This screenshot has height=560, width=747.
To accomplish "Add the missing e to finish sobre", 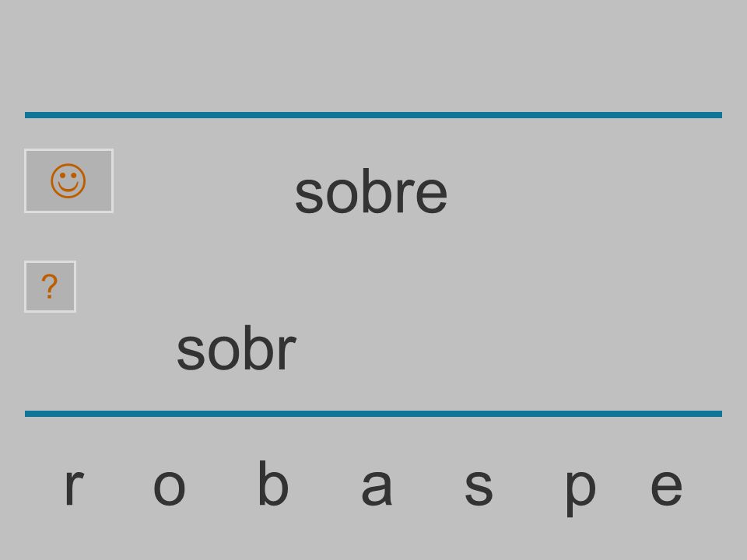I will [x=667, y=487].
